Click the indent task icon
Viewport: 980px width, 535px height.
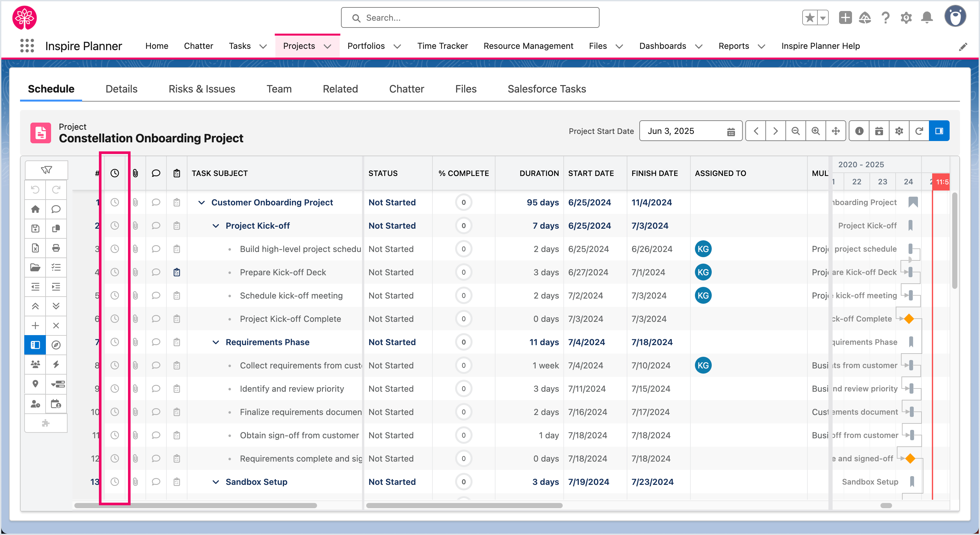point(56,287)
